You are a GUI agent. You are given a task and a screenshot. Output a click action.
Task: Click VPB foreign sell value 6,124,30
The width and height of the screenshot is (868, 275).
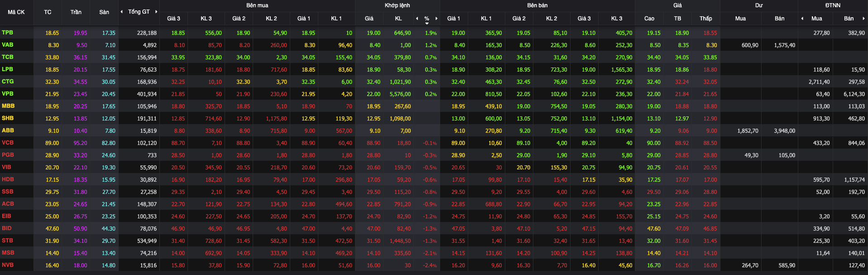pyautogui.click(x=854, y=94)
